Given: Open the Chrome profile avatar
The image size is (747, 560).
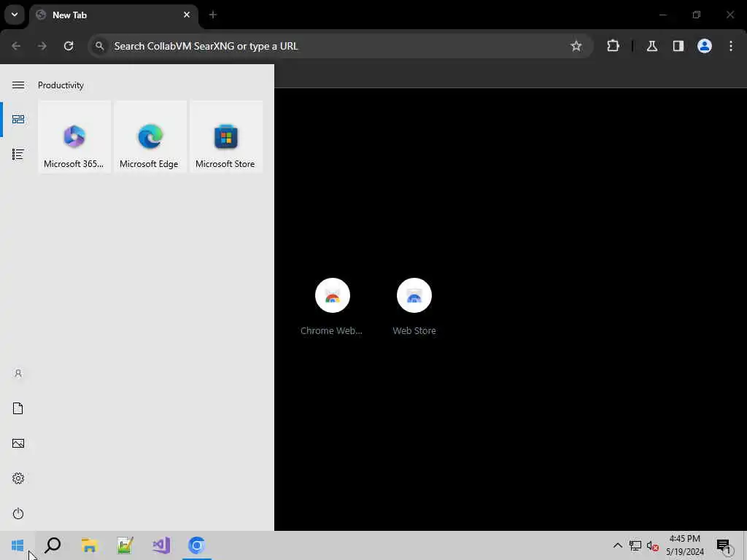Looking at the screenshot, I should point(705,46).
